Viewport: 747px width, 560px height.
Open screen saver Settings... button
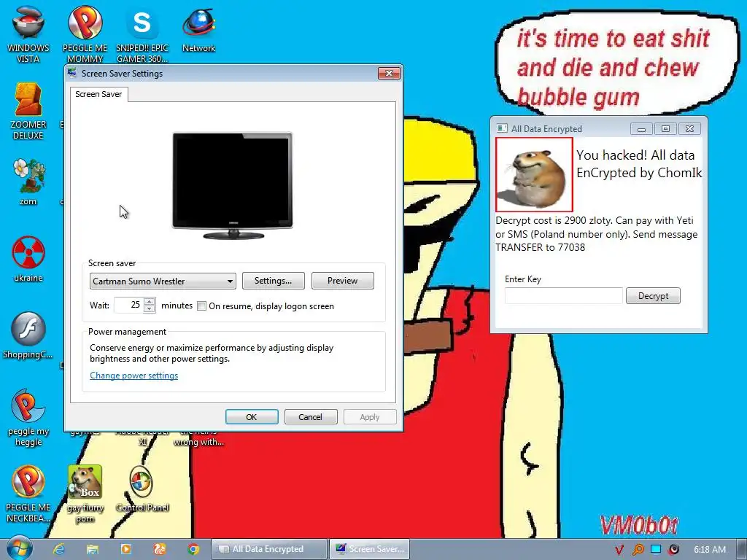[x=274, y=281]
